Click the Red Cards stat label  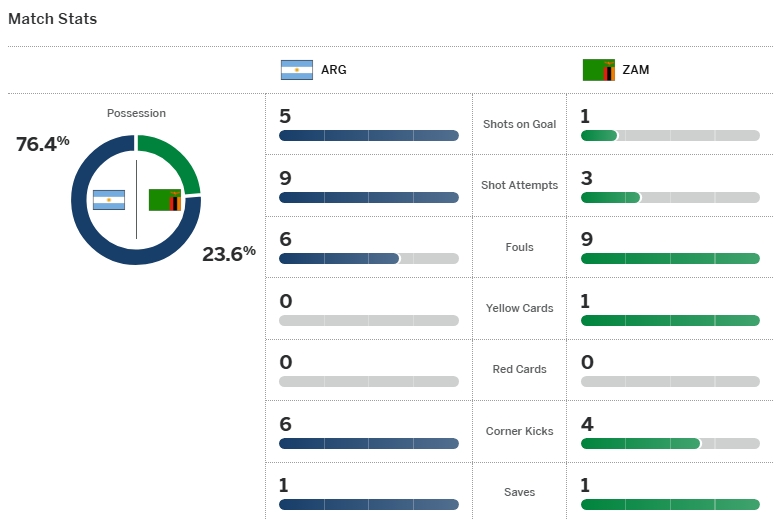[520, 369]
